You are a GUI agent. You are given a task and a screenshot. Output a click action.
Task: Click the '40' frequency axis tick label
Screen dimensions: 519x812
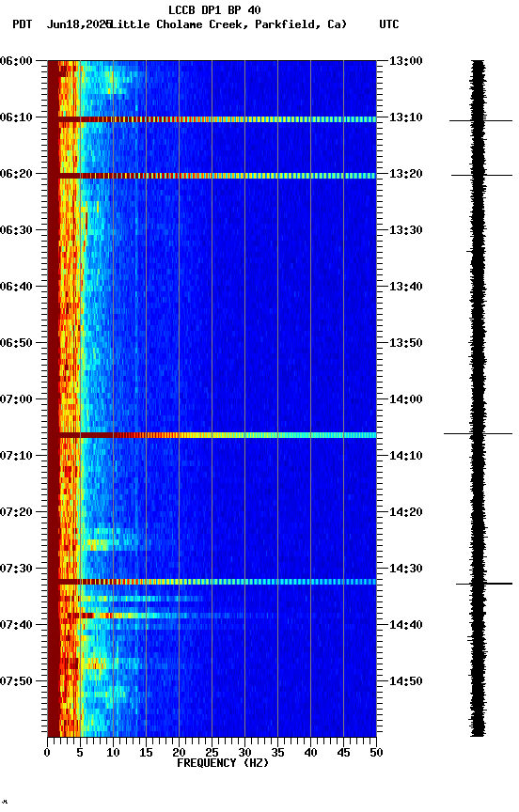tap(310, 753)
